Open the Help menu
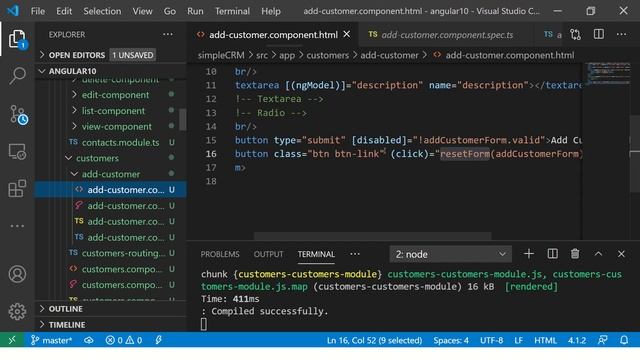This screenshot has width=640, height=360. 271,11
